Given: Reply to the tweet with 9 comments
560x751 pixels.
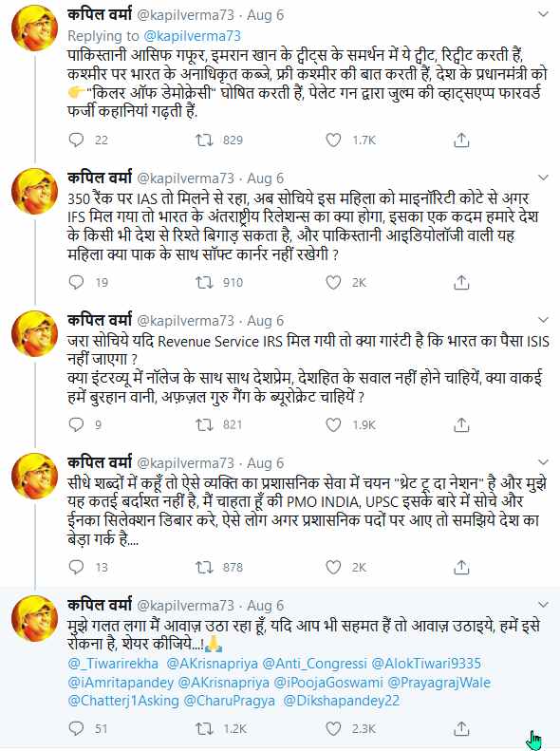Looking at the screenshot, I should coord(77,424).
